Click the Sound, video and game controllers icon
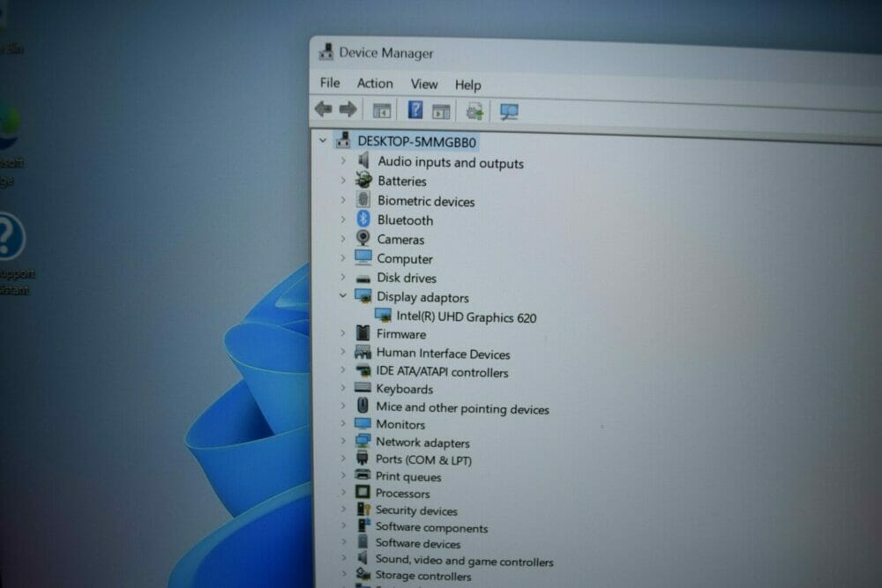Viewport: 882px width, 588px height. point(363,558)
